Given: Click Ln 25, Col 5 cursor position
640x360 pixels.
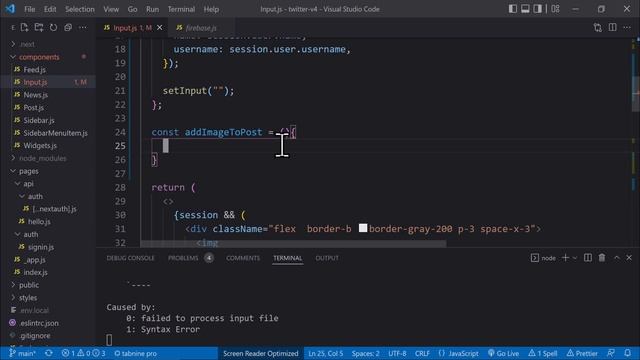Looking at the screenshot, I should (x=325, y=353).
